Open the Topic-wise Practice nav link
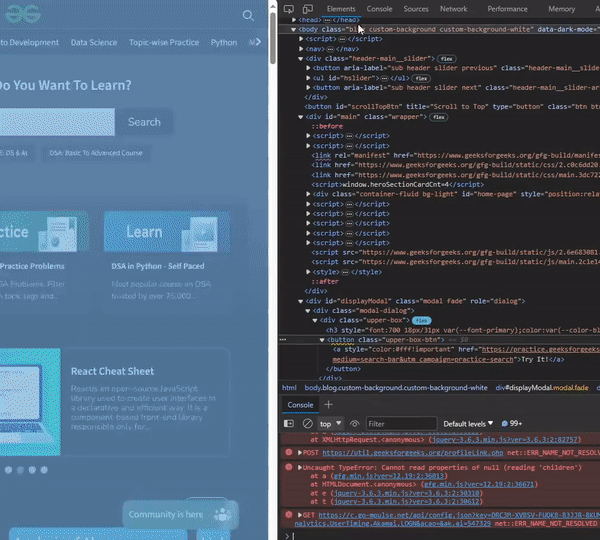The height and width of the screenshot is (540, 600). coord(164,42)
